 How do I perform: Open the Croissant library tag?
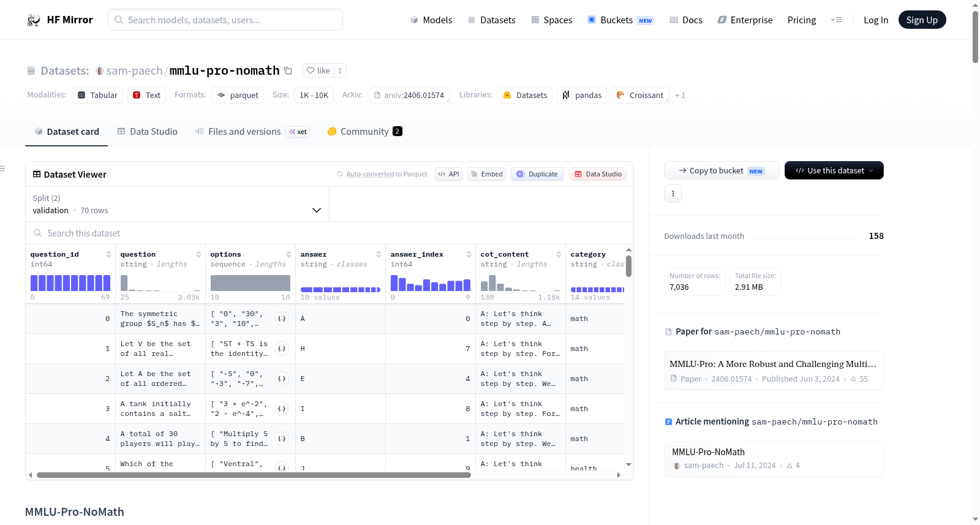click(640, 95)
